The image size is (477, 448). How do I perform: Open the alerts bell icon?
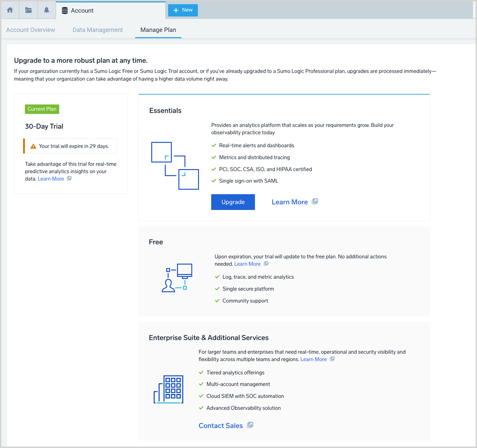[47, 10]
